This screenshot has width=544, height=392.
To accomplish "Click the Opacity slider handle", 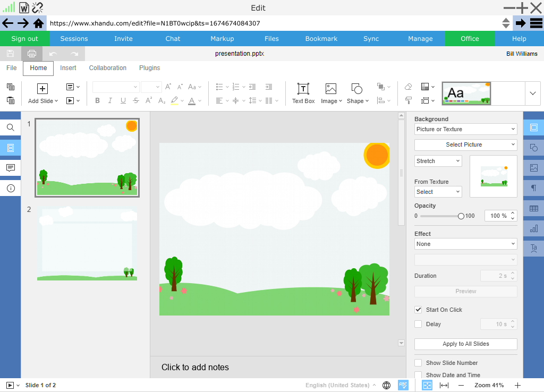I will [x=461, y=216].
